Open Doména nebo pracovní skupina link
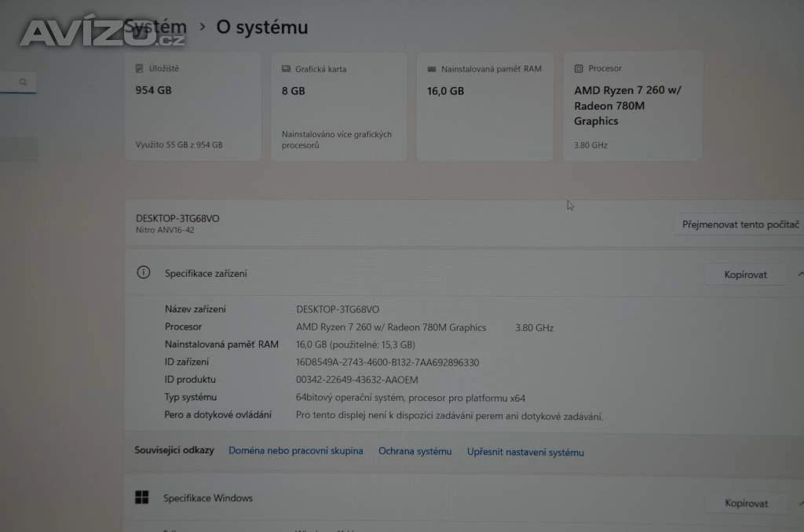804x532 pixels. (295, 451)
